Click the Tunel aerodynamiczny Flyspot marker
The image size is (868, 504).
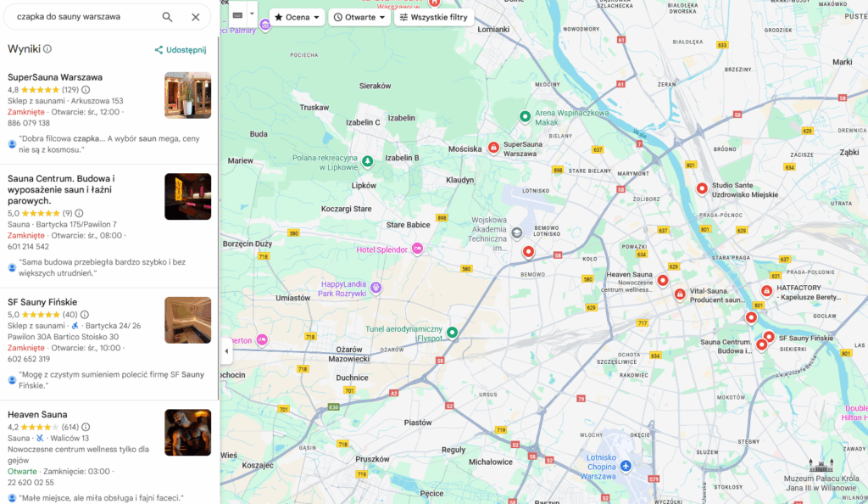(x=453, y=333)
